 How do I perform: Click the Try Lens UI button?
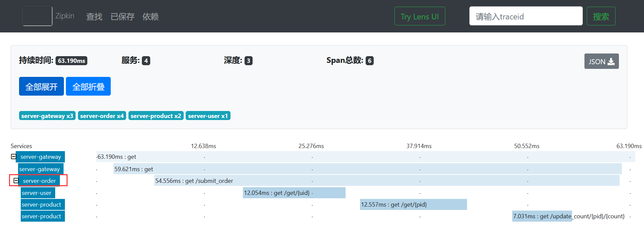[x=420, y=16]
